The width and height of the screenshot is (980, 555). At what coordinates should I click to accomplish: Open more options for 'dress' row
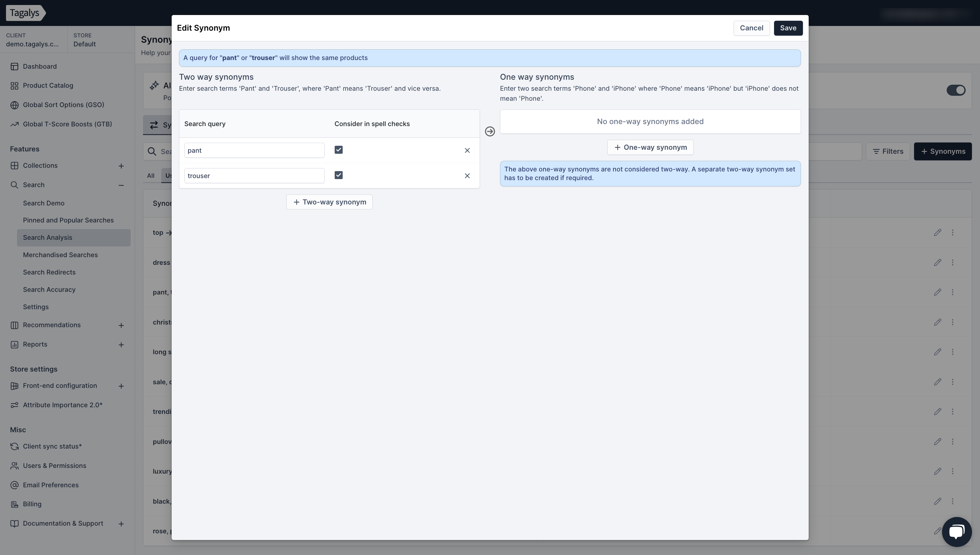[952, 262]
